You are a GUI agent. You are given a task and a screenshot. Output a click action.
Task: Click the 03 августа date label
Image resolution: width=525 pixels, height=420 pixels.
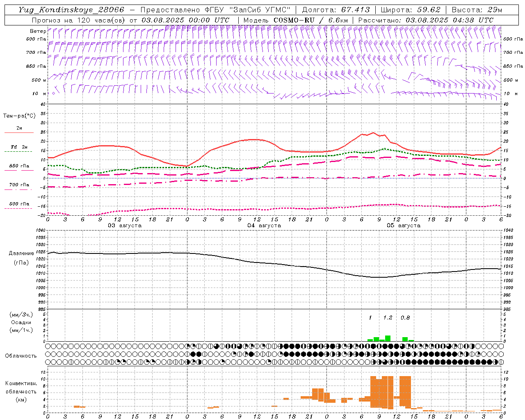tap(125, 226)
